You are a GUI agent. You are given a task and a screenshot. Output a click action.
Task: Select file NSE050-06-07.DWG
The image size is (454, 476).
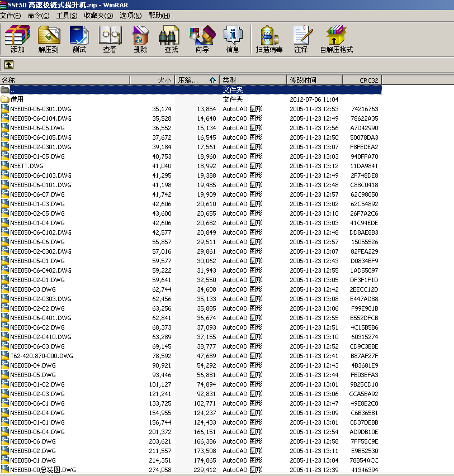tap(37, 194)
